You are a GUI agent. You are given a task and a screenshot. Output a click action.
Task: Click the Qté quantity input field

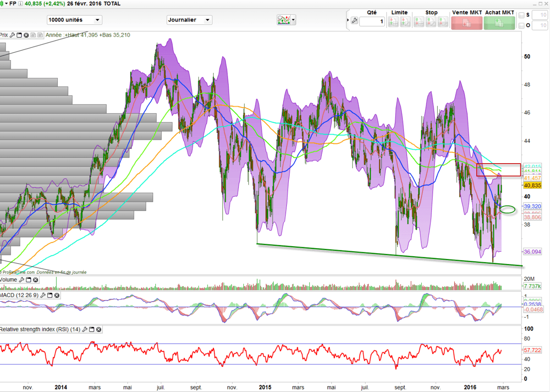pos(372,22)
